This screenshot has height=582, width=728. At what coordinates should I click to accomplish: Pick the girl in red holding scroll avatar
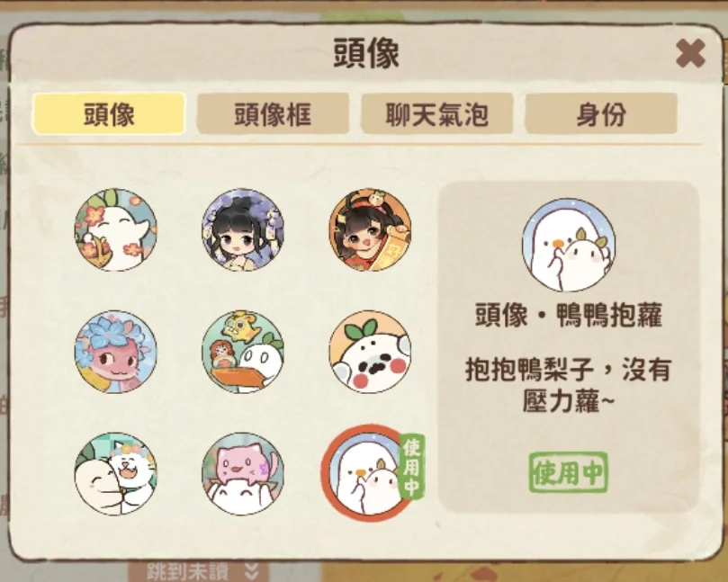coord(370,229)
